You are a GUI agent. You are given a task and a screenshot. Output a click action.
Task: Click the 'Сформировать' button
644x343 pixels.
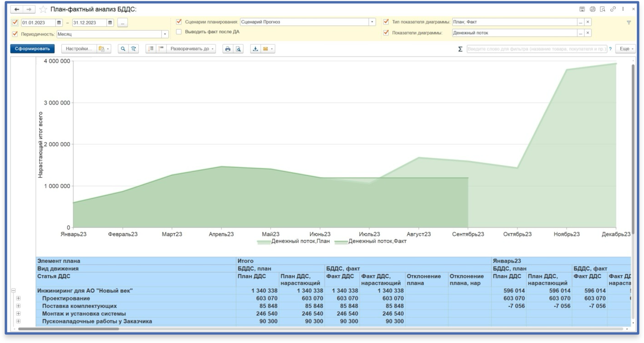(32, 49)
